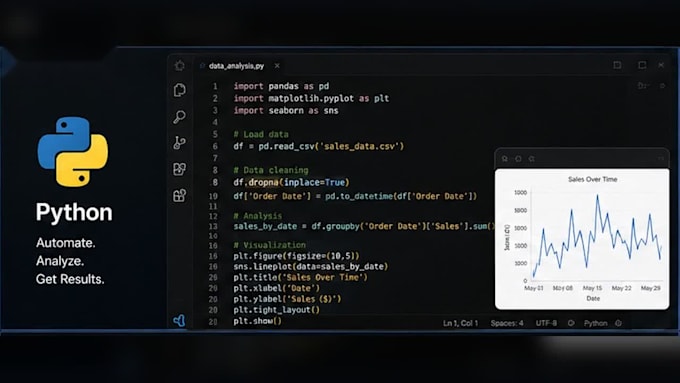The width and height of the screenshot is (680, 383).
Task: Click the plt.tight_layout() line
Action: pos(277,310)
